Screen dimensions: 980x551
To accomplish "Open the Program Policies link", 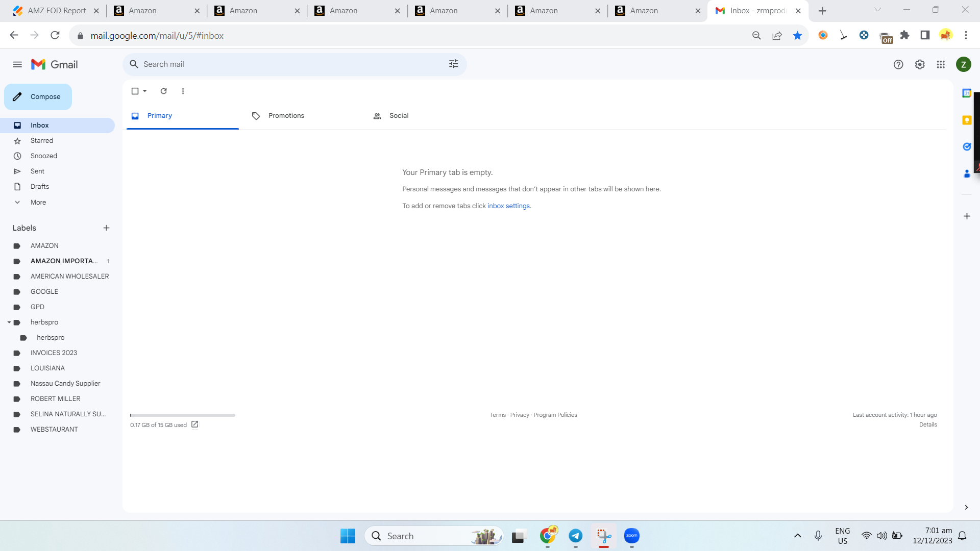I will [x=555, y=415].
